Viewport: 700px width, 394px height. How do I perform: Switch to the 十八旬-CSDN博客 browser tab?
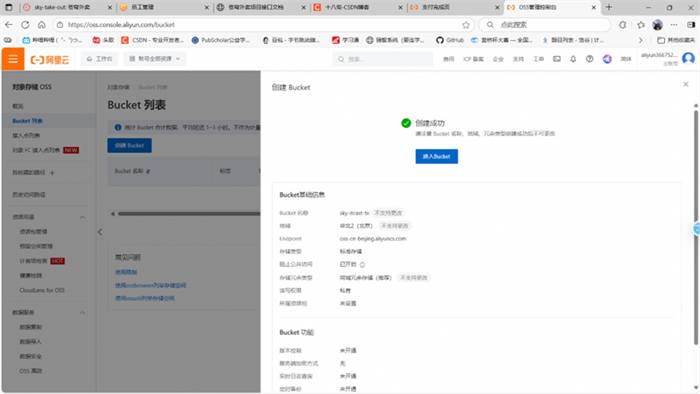point(358,7)
